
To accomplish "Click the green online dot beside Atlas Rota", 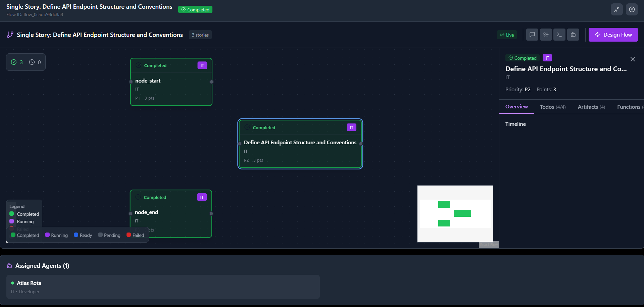I will pos(13,283).
